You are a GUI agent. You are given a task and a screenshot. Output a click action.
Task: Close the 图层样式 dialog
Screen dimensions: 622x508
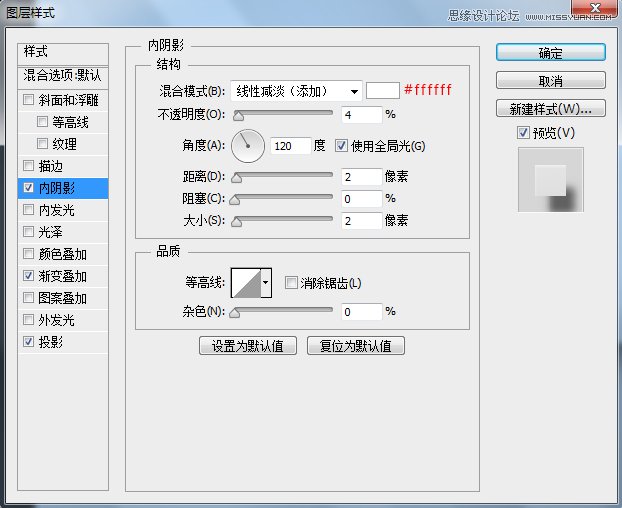click(595, 9)
